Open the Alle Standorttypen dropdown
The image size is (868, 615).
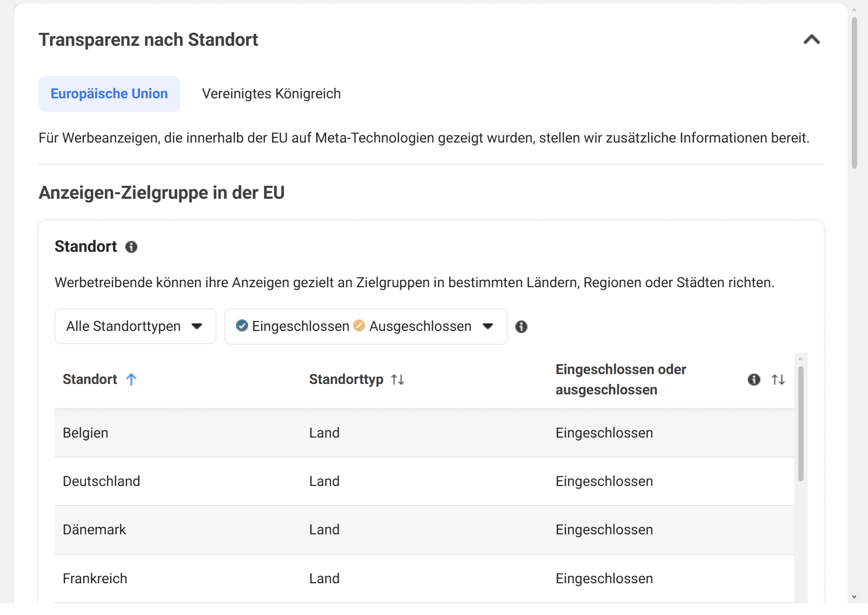click(x=135, y=326)
